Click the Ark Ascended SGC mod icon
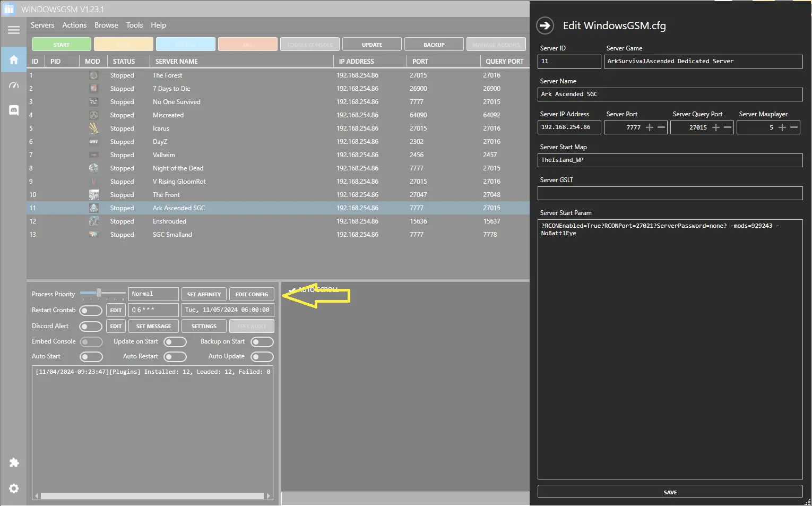The image size is (812, 506). pyautogui.click(x=93, y=208)
